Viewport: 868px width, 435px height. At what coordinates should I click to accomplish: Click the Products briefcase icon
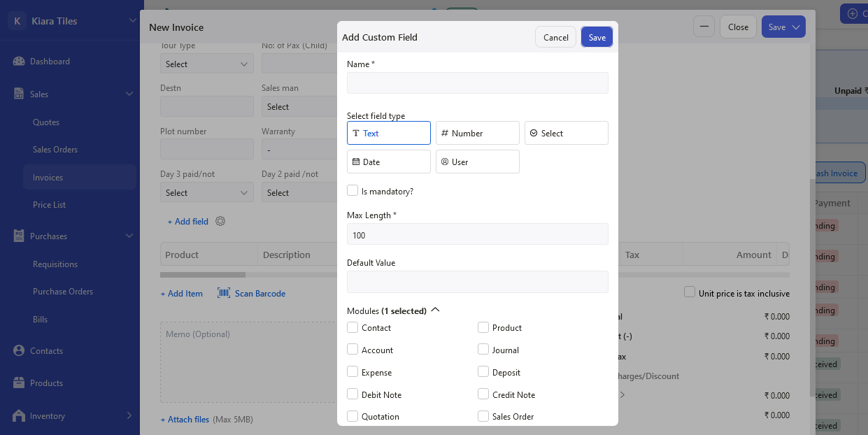pyautogui.click(x=19, y=383)
